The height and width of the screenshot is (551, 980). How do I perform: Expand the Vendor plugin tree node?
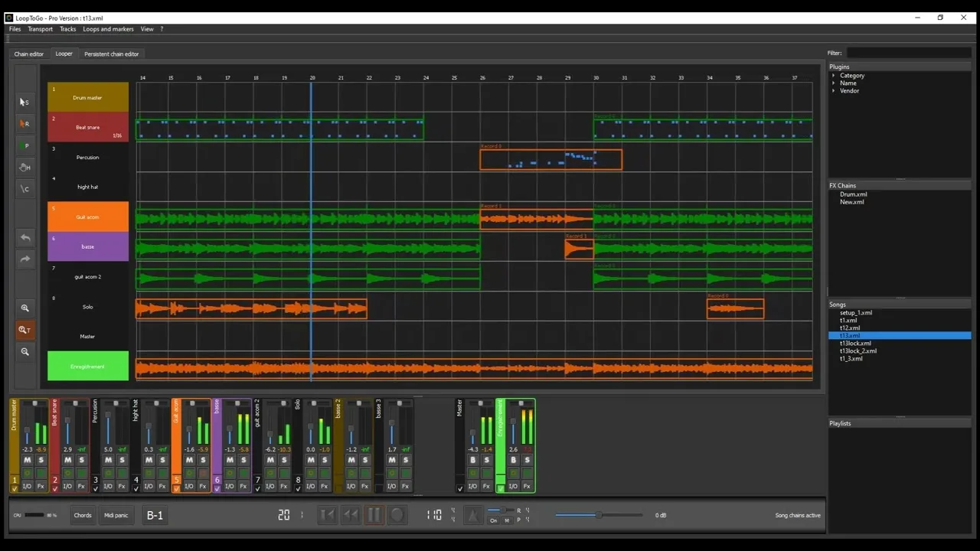pyautogui.click(x=834, y=91)
